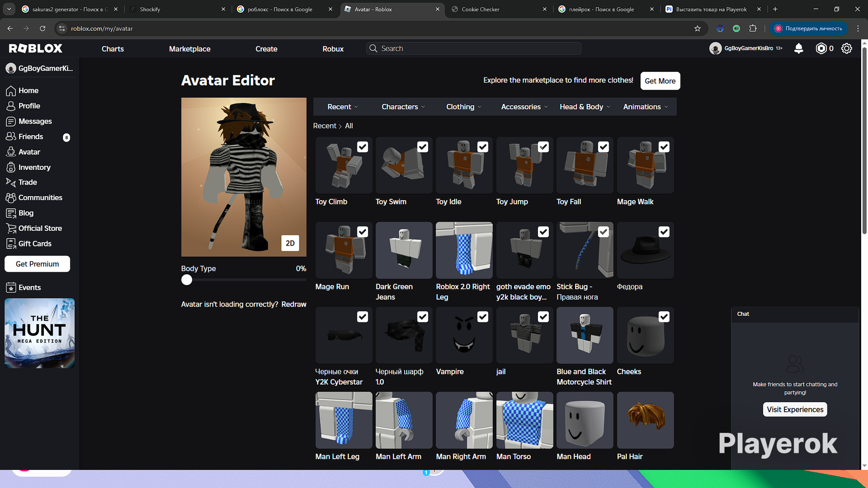Select the Blue and Black Motorcycle Shirt
Viewport: 868px width, 488px height.
click(x=585, y=335)
